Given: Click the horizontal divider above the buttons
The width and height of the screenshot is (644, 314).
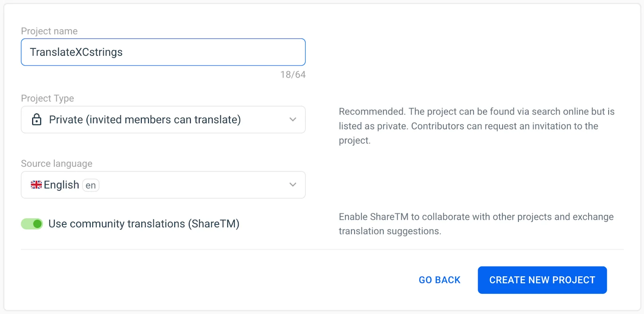Looking at the screenshot, I should [x=322, y=249].
